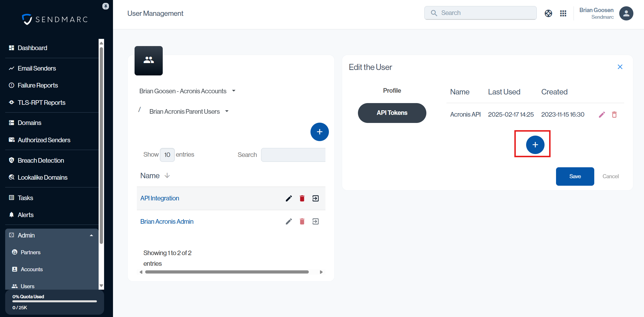Screen dimensions: 644x317
Task: Click the Acronis API token name
Action: (465, 115)
